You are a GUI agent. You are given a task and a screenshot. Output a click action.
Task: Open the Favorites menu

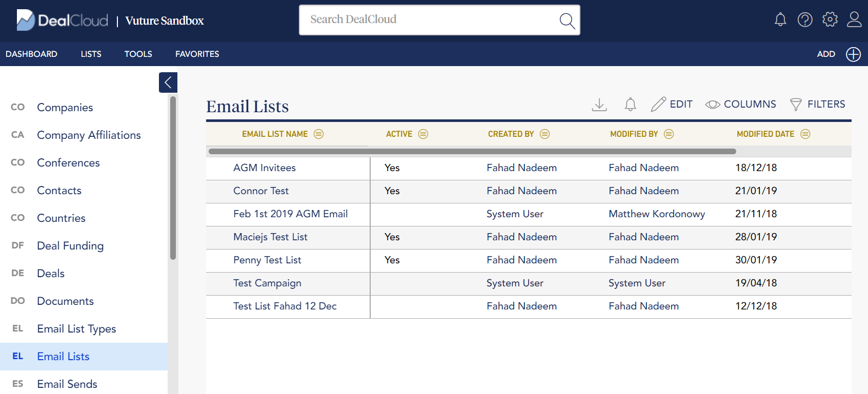pyautogui.click(x=197, y=54)
